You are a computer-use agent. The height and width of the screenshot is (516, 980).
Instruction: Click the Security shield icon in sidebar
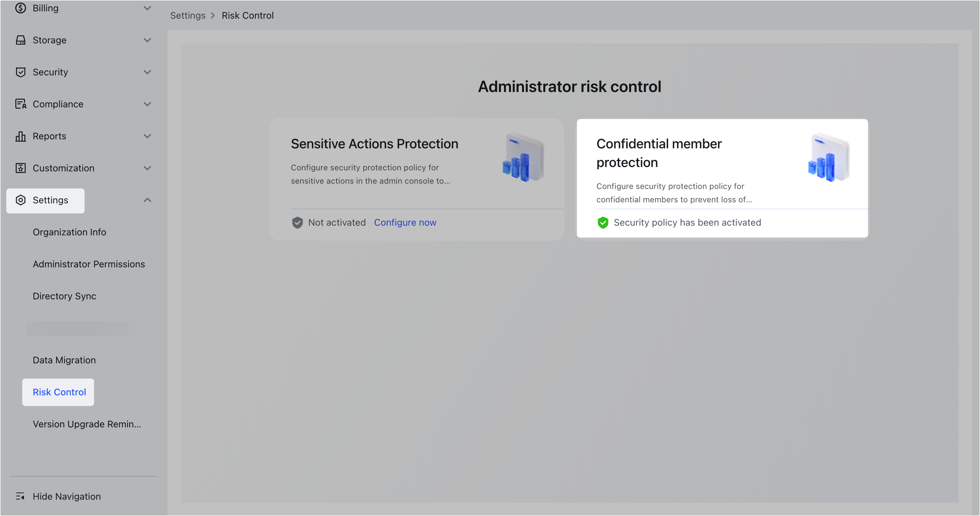point(21,72)
